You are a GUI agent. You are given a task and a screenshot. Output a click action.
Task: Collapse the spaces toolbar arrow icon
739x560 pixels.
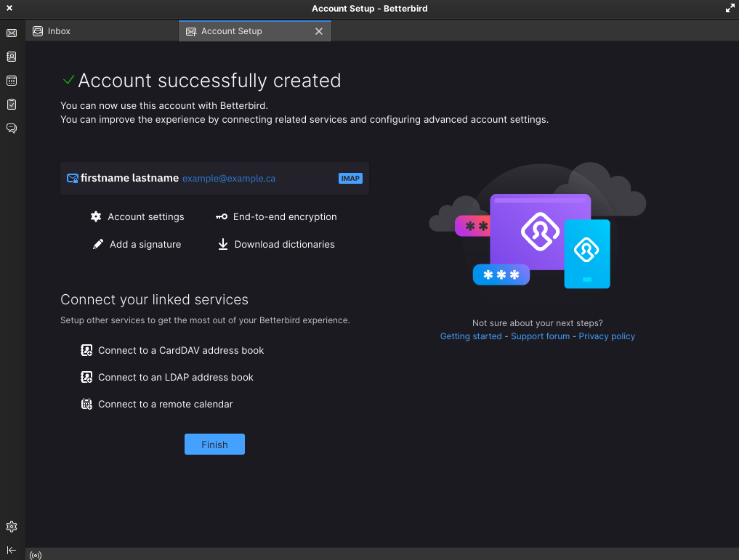(x=12, y=550)
